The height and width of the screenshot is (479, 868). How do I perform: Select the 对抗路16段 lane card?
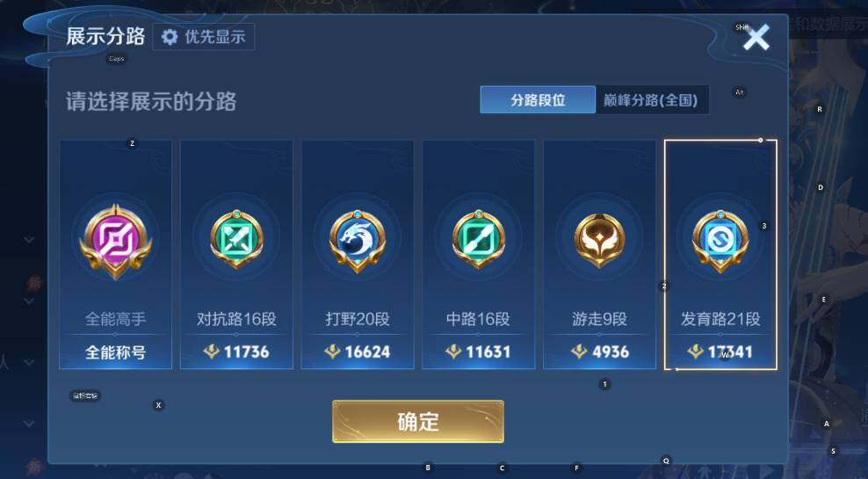pyautogui.click(x=236, y=254)
